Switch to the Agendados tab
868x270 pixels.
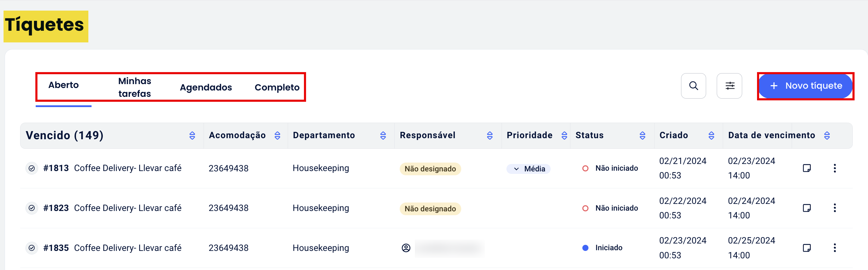[x=206, y=87]
